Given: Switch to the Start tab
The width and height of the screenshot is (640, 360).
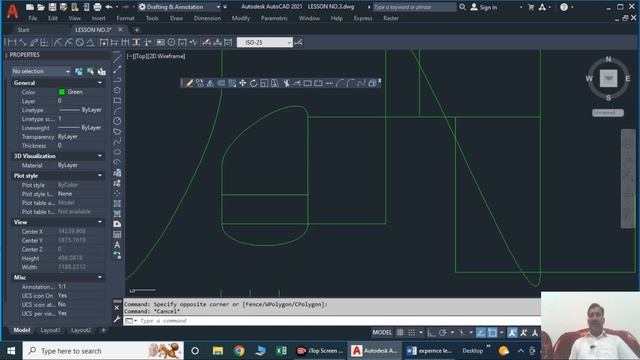Looking at the screenshot, I should click(23, 30).
